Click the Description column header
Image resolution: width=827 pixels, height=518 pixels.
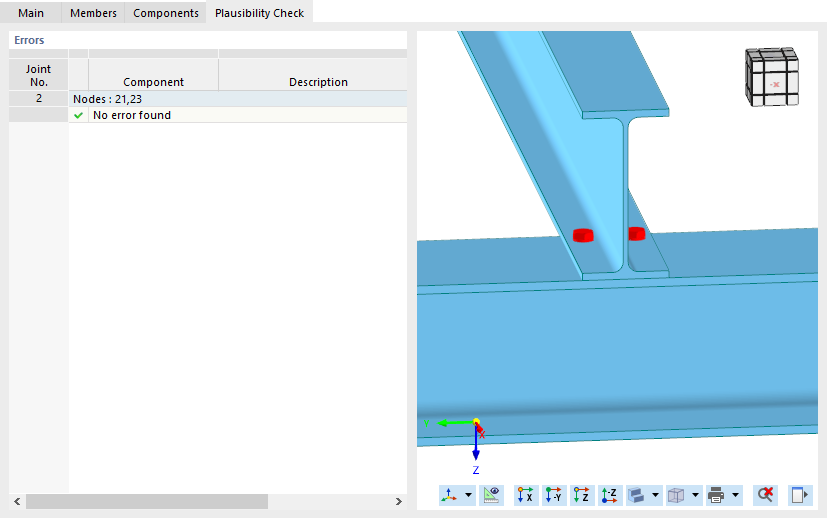tap(313, 74)
